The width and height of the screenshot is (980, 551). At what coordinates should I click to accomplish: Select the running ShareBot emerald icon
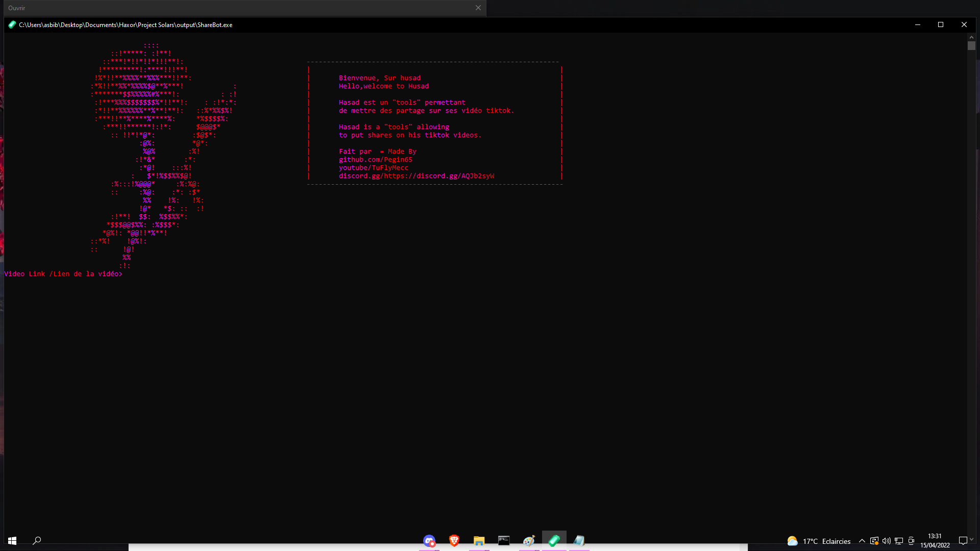(554, 541)
